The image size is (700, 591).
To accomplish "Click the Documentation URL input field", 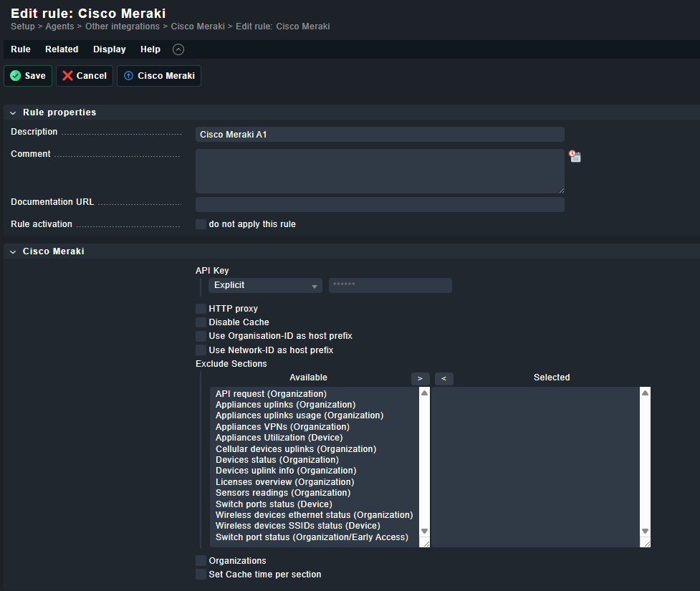I will [379, 205].
